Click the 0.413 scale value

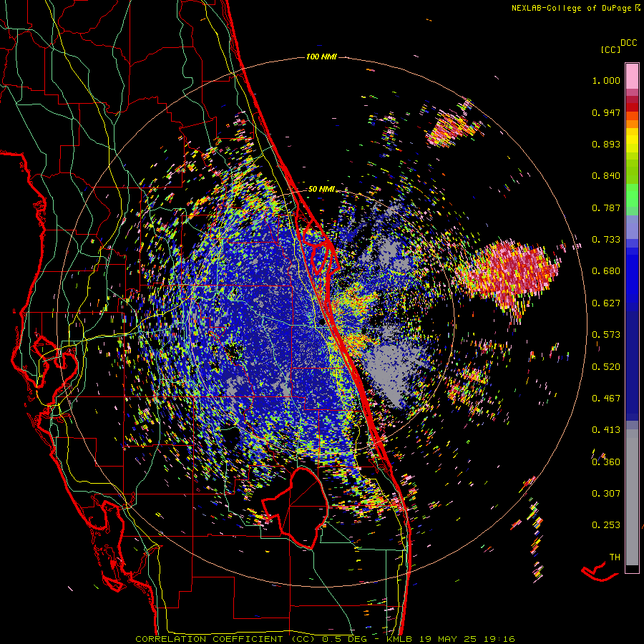[606, 430]
